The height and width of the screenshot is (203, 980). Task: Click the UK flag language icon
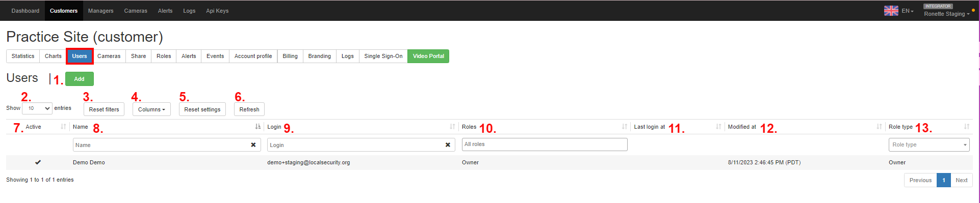(891, 11)
